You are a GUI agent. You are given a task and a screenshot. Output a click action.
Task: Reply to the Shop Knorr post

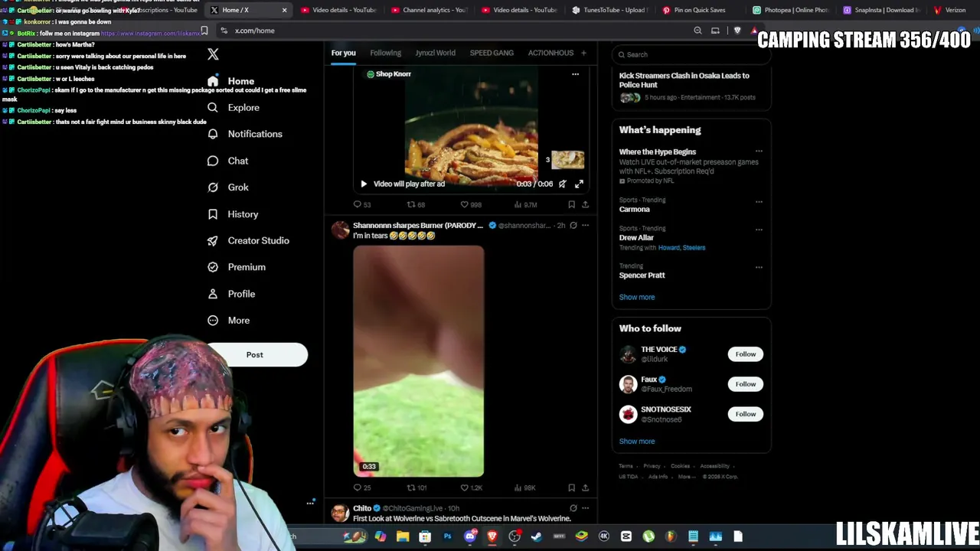[x=361, y=204]
